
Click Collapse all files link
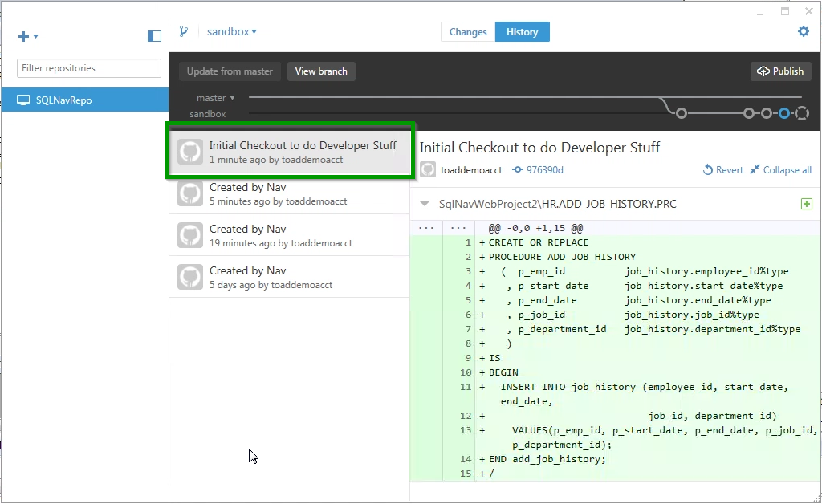click(x=780, y=170)
